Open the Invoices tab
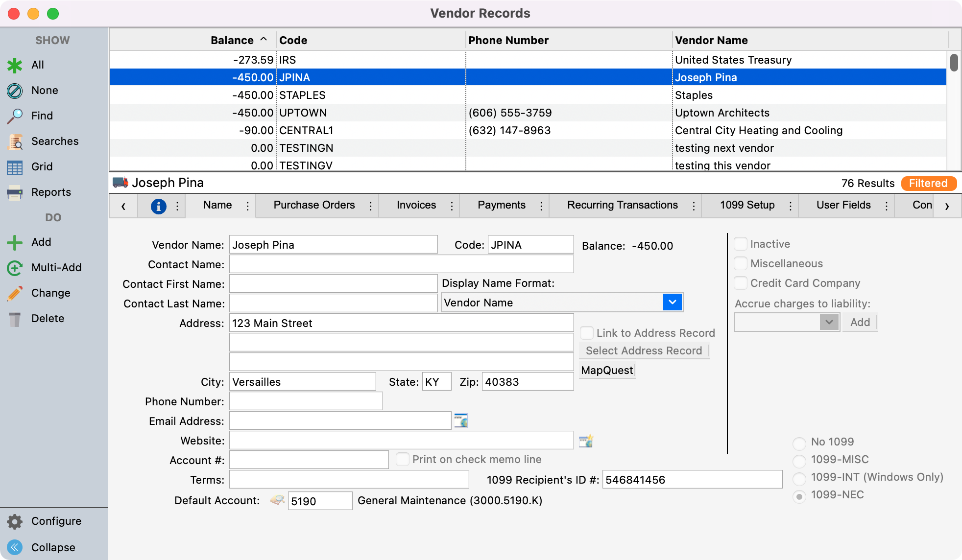962x560 pixels. click(x=416, y=205)
